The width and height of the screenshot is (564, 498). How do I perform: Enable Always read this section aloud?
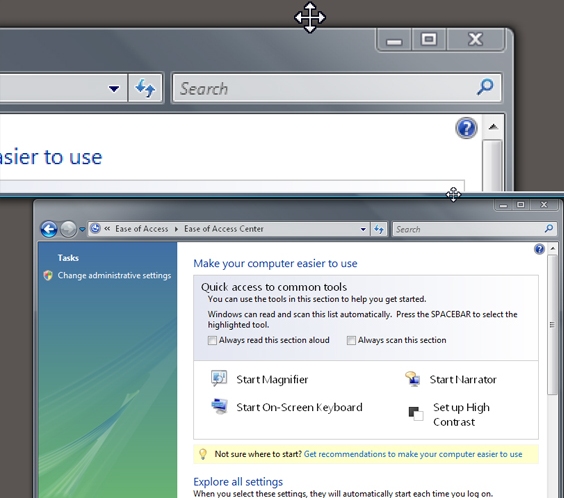212,340
